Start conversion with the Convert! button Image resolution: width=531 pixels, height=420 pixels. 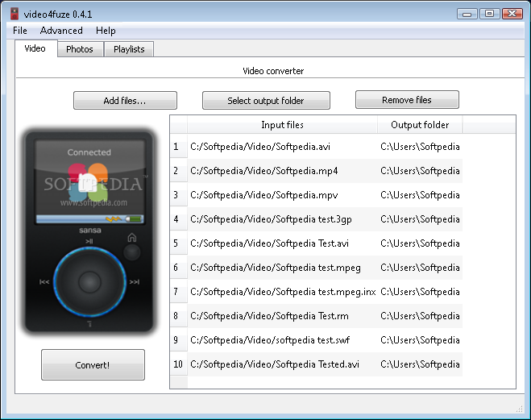pyautogui.click(x=93, y=365)
